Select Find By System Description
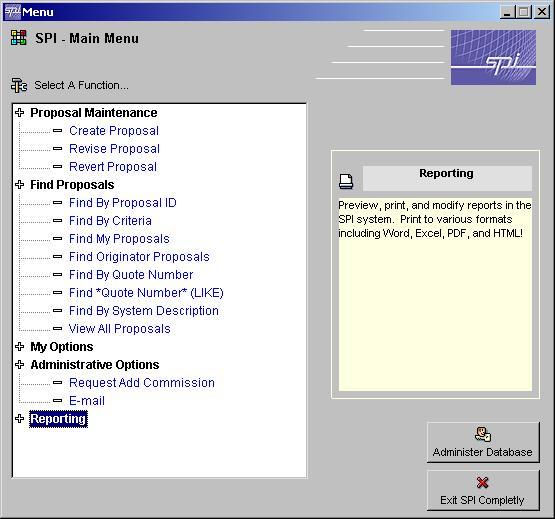This screenshot has height=519, width=555. pos(144,311)
